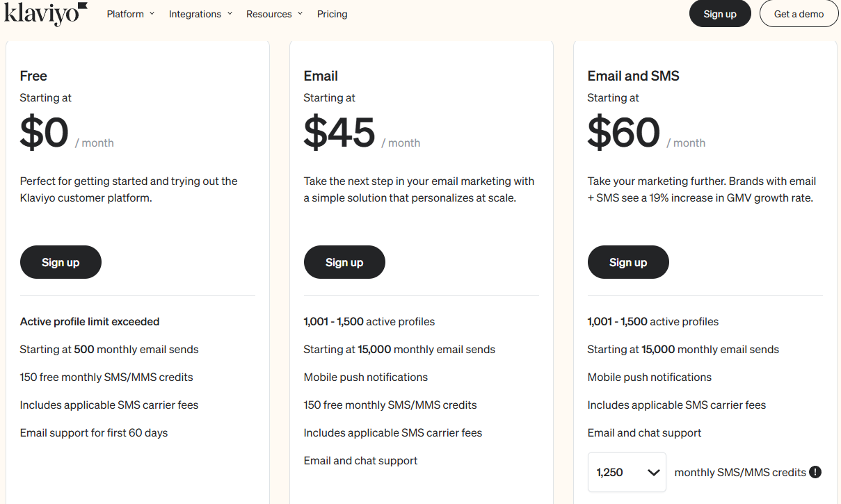Expand the Integrations menu
This screenshot has width=841, height=504.
tap(200, 14)
